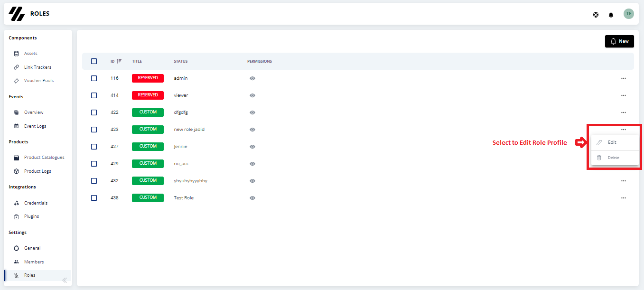The height and width of the screenshot is (290, 644).
Task: Select checkbox for role ID 423
Action: (94, 130)
